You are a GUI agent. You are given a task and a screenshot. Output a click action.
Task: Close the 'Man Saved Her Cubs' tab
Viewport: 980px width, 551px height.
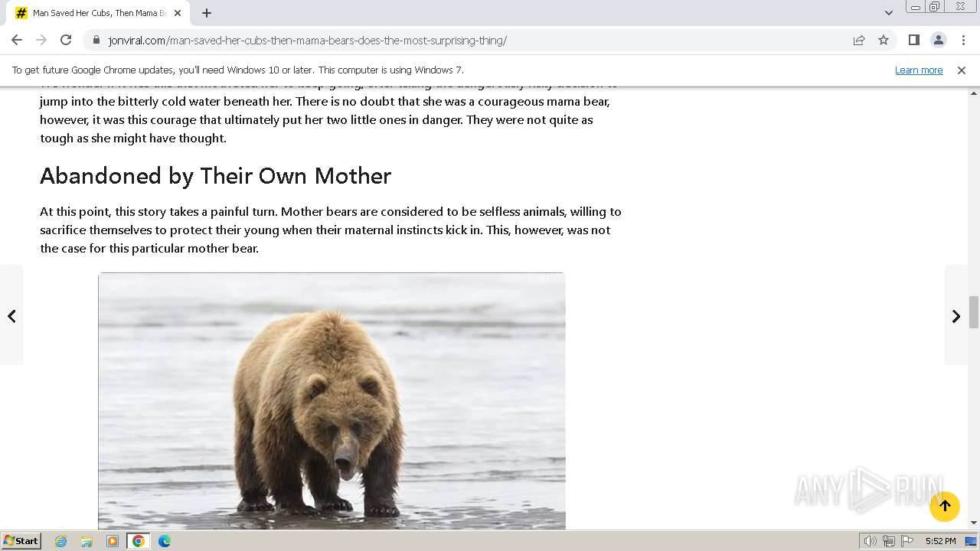pyautogui.click(x=178, y=13)
